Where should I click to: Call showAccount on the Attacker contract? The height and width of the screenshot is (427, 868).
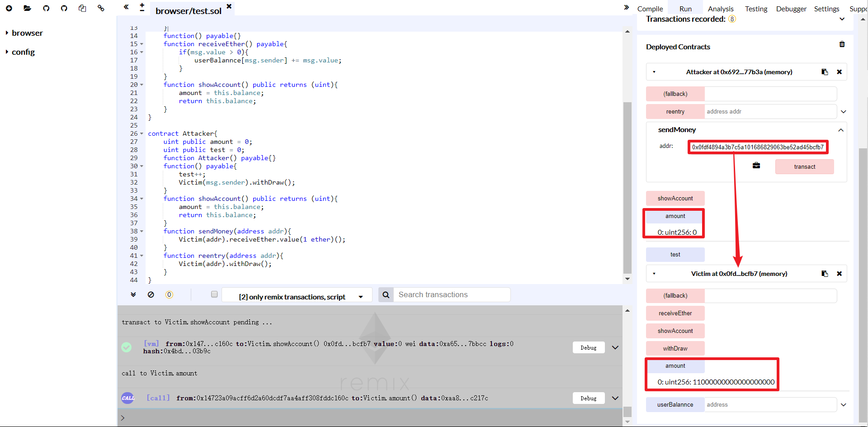[x=675, y=199]
